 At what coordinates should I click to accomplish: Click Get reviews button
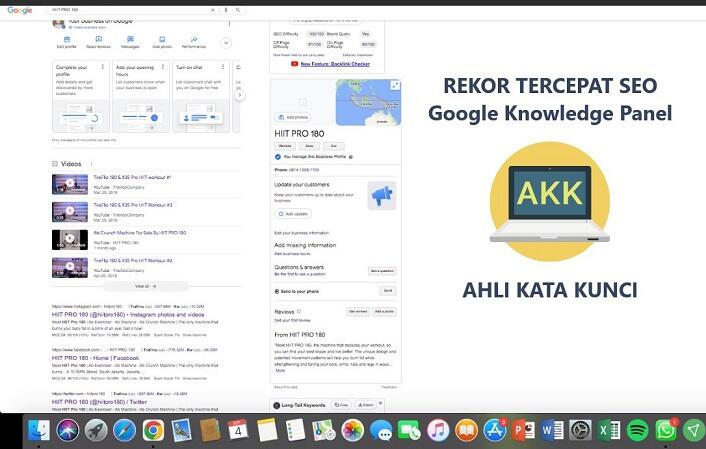tap(358, 312)
